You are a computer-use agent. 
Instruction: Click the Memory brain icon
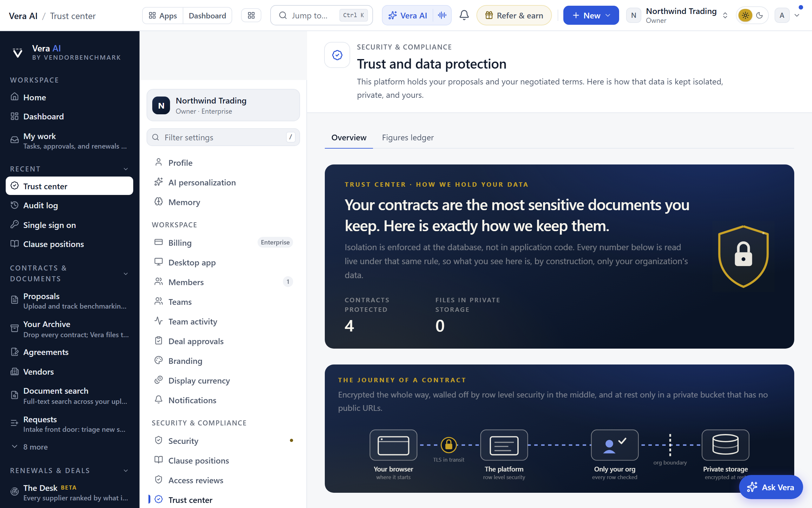pyautogui.click(x=158, y=202)
